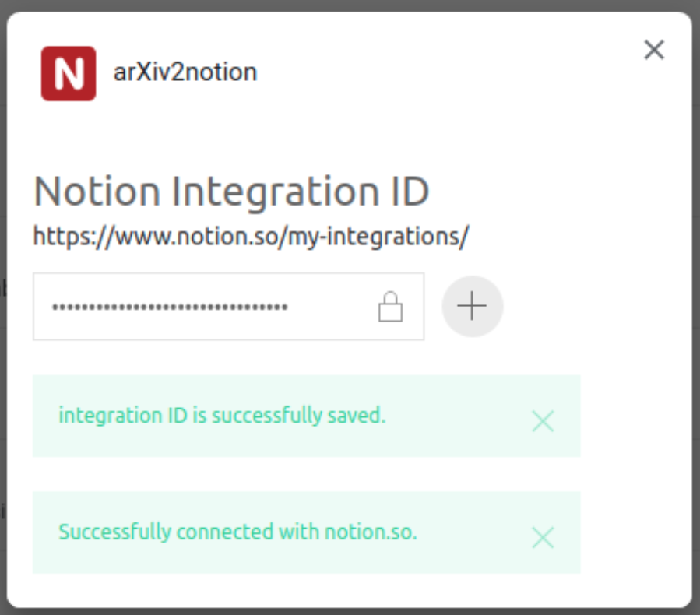This screenshot has width=700, height=615.
Task: Dismiss the 'Successfully connected with notion.so' message
Action: [x=543, y=537]
